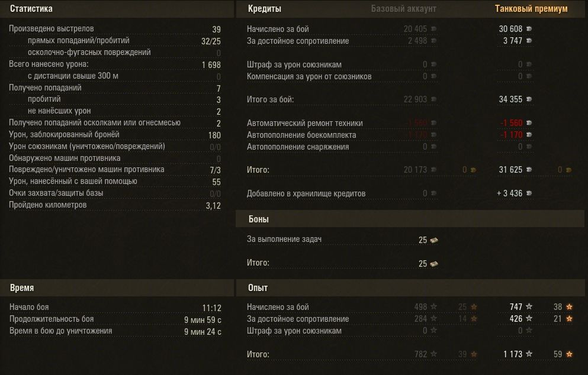Click the Боны section header
Viewport: 588px width, 375px height.
pos(258,219)
